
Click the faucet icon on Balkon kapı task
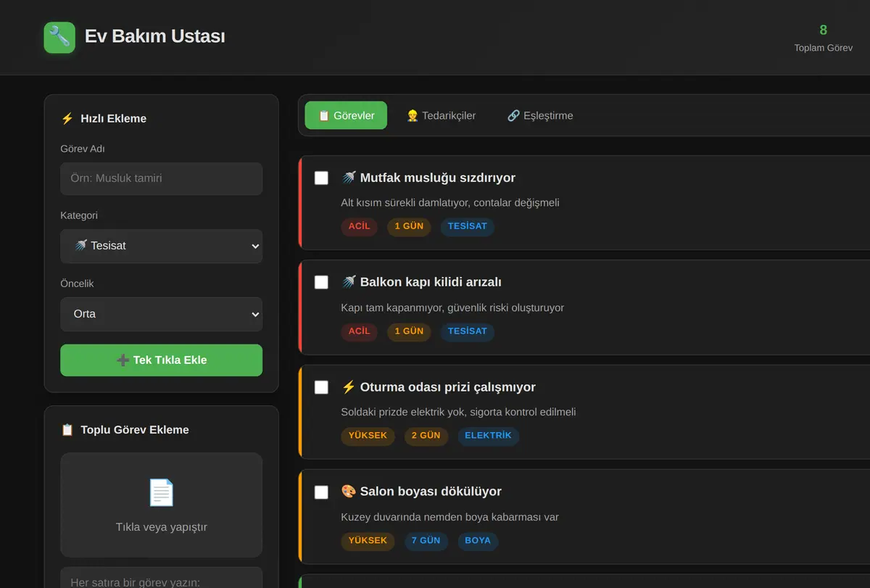[x=349, y=282]
